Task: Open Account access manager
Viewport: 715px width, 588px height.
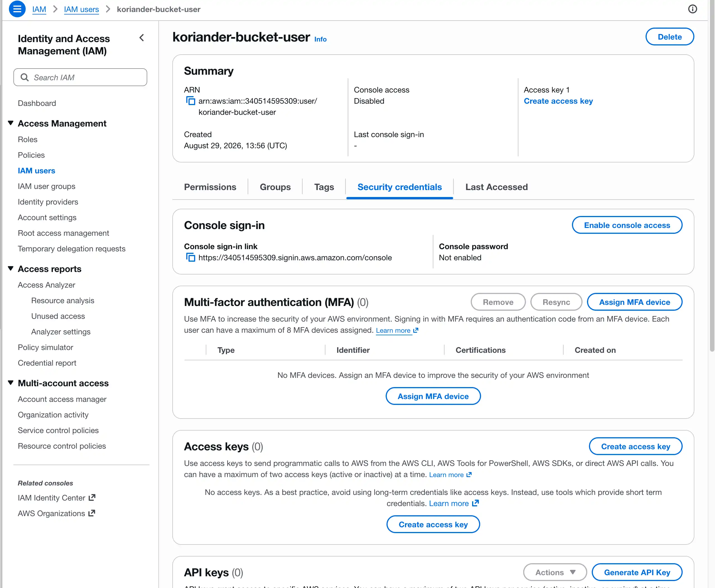Action: click(x=62, y=399)
